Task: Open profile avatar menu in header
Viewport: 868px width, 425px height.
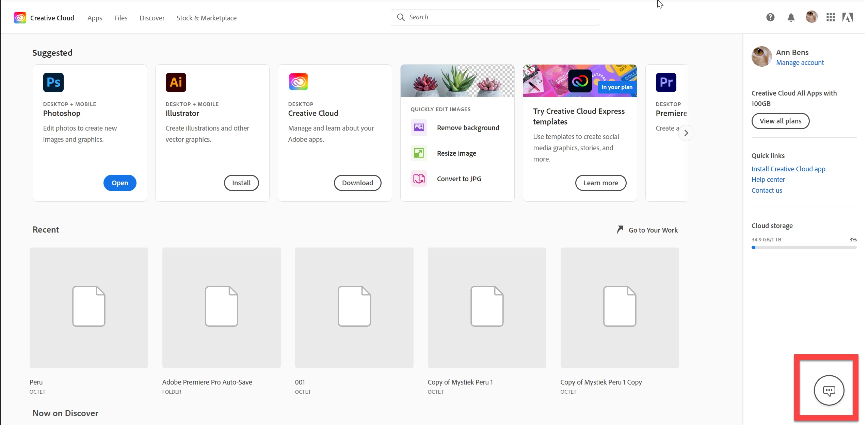Action: click(811, 17)
